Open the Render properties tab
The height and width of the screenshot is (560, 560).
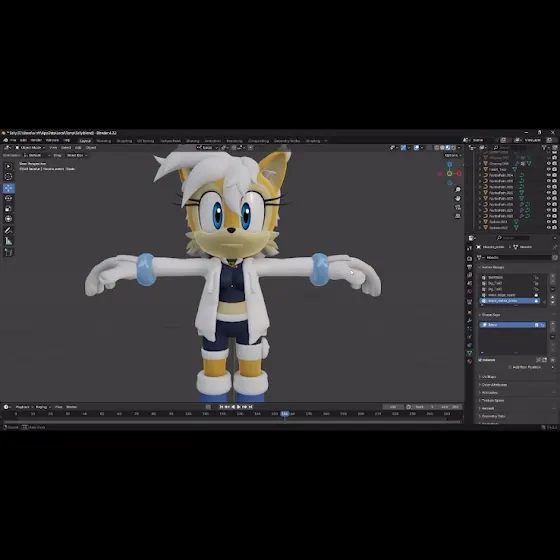(470, 258)
